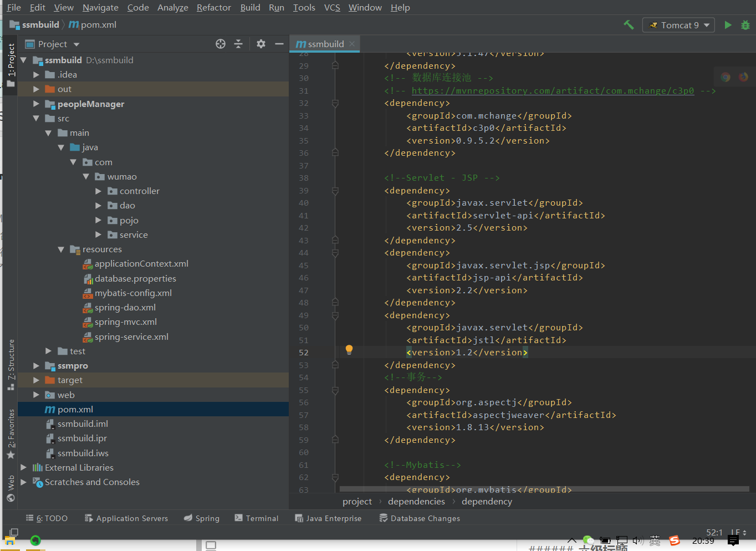Open in Firefox browser icon in editor
This screenshot has width=756, height=551.
click(743, 77)
